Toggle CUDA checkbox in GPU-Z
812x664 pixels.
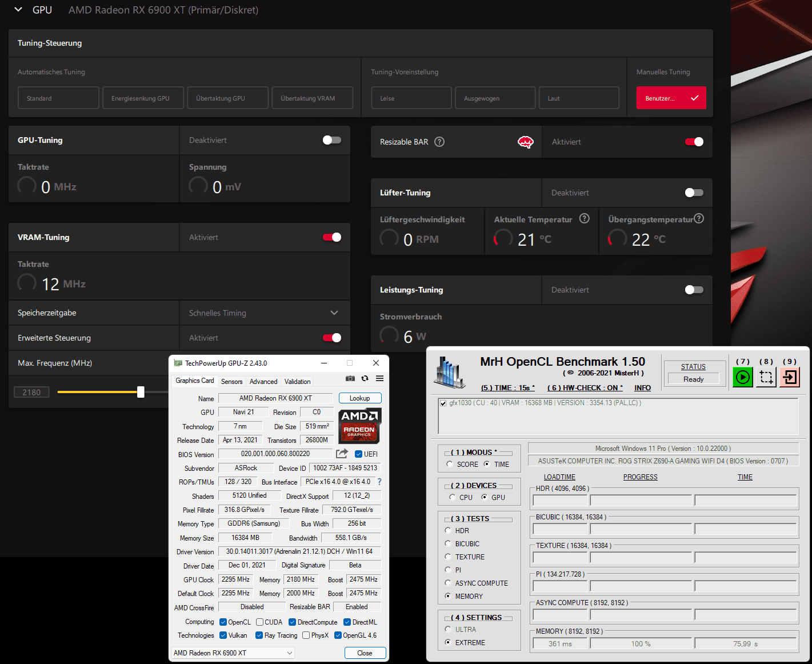(259, 622)
